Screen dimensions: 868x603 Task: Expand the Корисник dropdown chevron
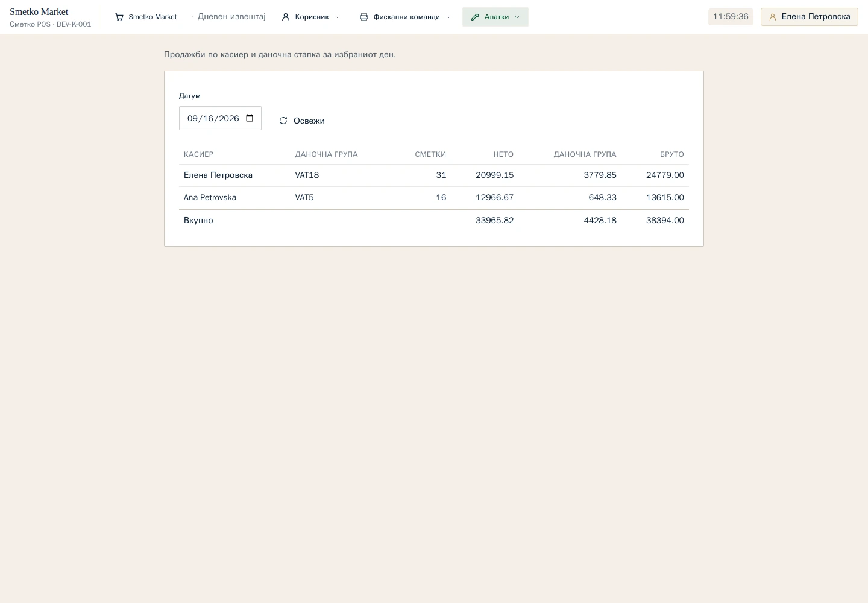click(x=338, y=17)
